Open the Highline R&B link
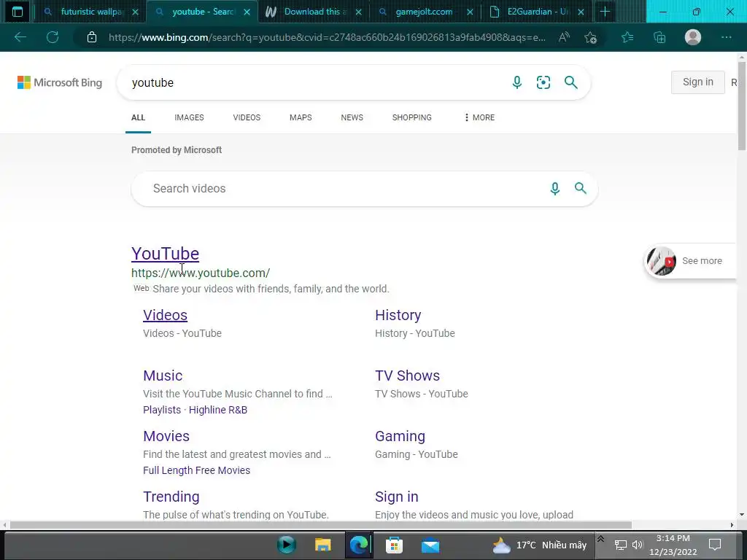Viewport: 747px width, 560px height. click(x=217, y=410)
